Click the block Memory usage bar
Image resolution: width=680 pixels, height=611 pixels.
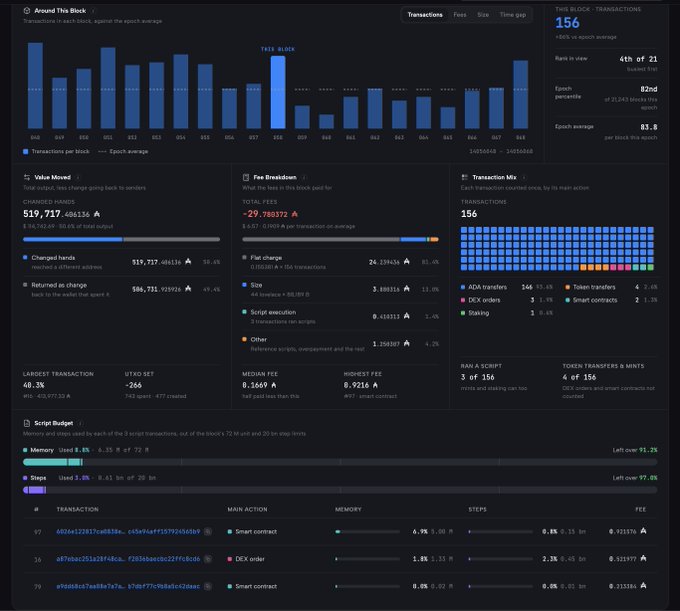point(340,462)
